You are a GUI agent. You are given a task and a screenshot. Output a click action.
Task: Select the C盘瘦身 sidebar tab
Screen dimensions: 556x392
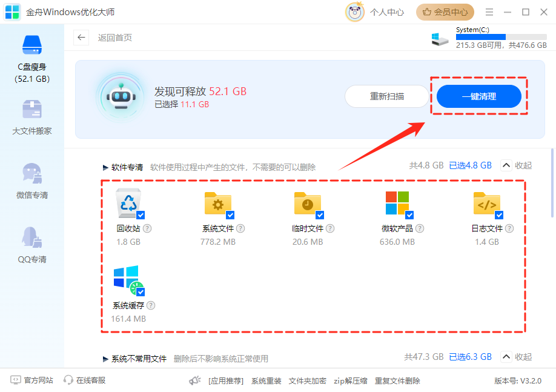tap(32, 58)
